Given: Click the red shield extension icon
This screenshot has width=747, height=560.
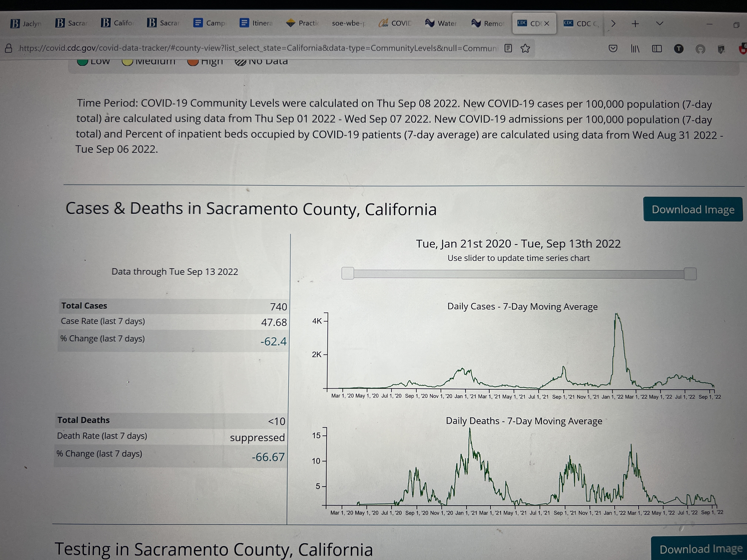Looking at the screenshot, I should pos(742,49).
